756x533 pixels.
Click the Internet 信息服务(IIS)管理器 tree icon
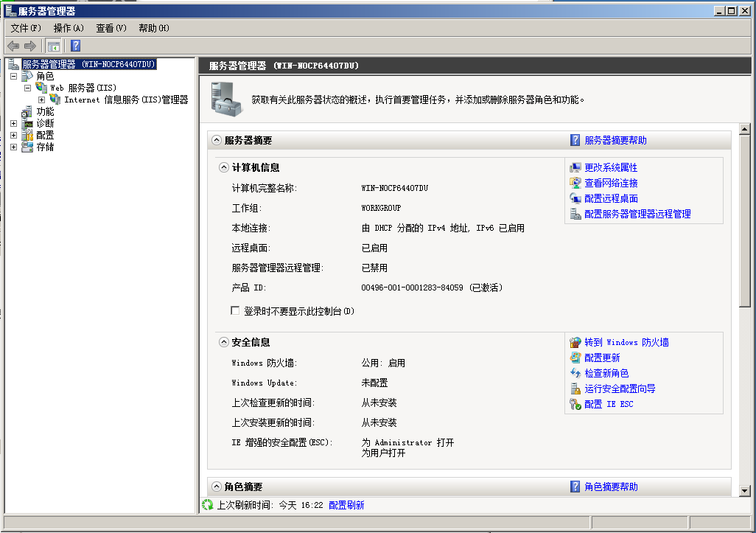(x=55, y=100)
